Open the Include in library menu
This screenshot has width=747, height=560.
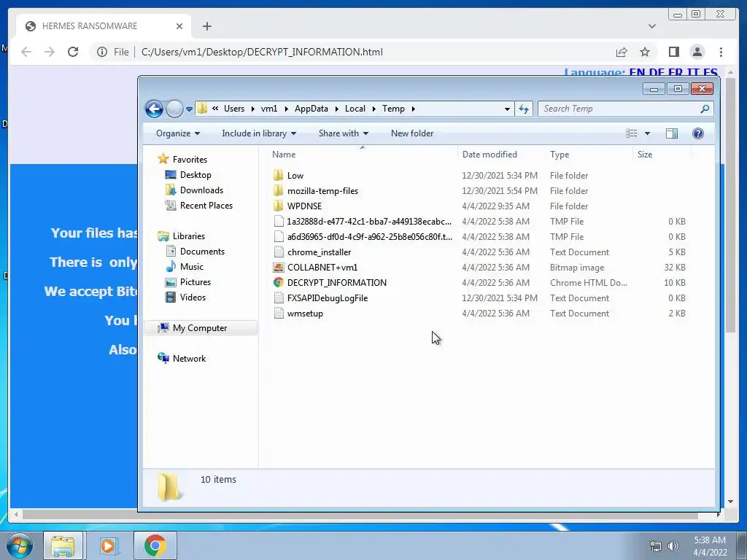click(259, 133)
